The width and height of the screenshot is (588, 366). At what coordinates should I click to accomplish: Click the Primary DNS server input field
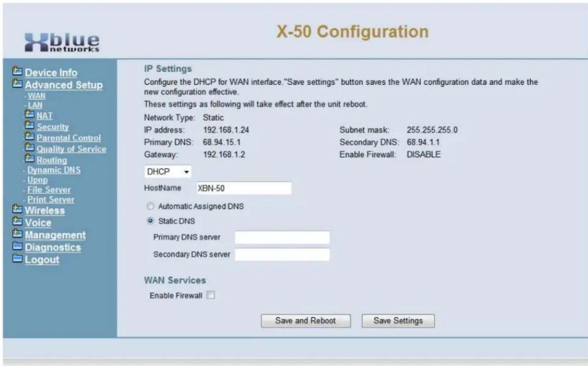pos(282,238)
